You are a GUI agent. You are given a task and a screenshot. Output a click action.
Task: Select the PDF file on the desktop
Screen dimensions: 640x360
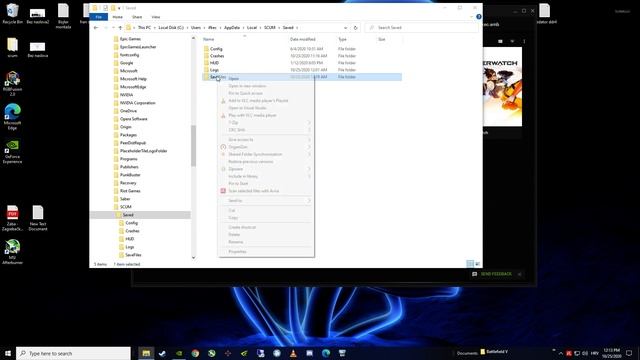click(x=12, y=218)
